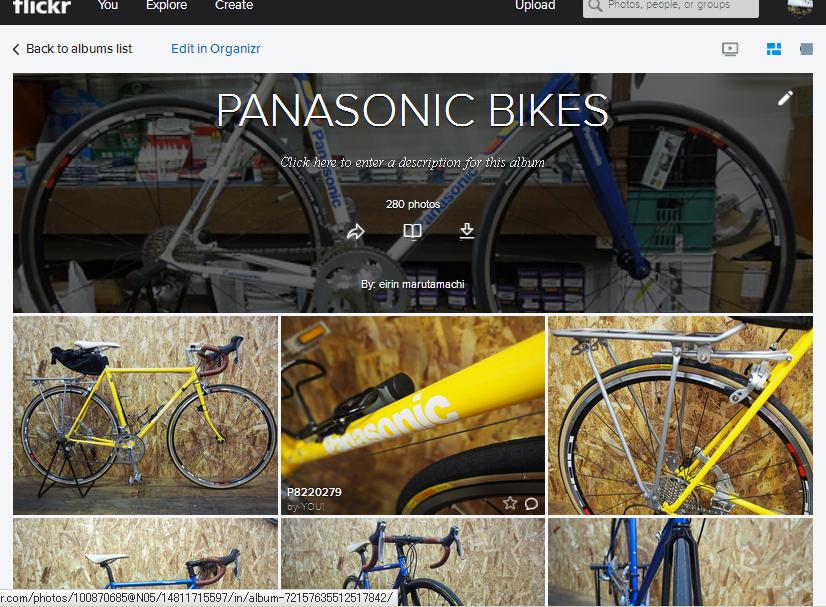The image size is (826, 607).
Task: Open comments on photo P8220279
Action: pyautogui.click(x=532, y=504)
